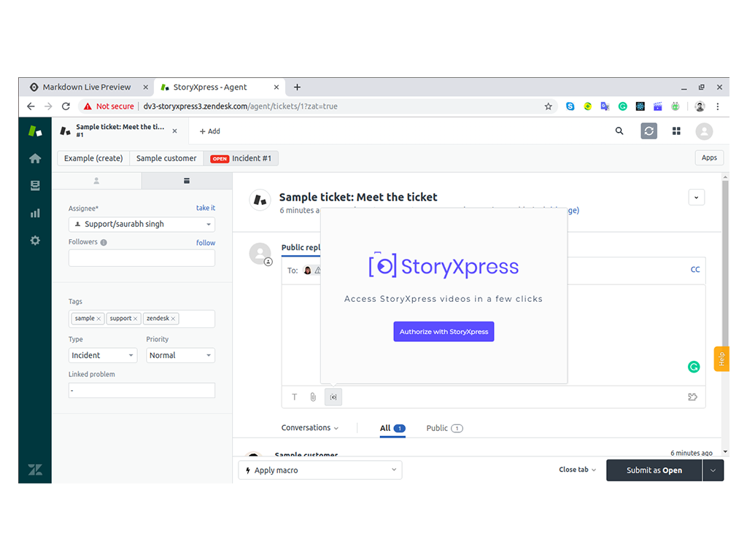747x560 pixels.
Task: Open the Priority dropdown set to Normal
Action: tap(180, 355)
